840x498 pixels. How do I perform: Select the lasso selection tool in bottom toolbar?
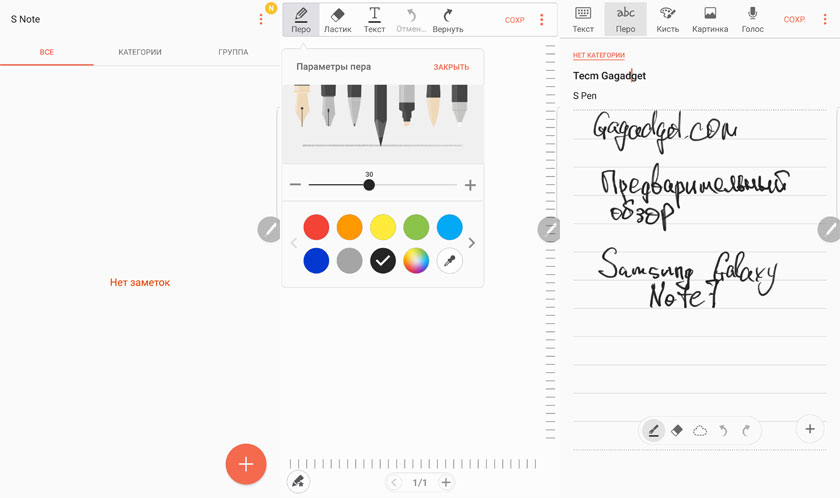(700, 431)
